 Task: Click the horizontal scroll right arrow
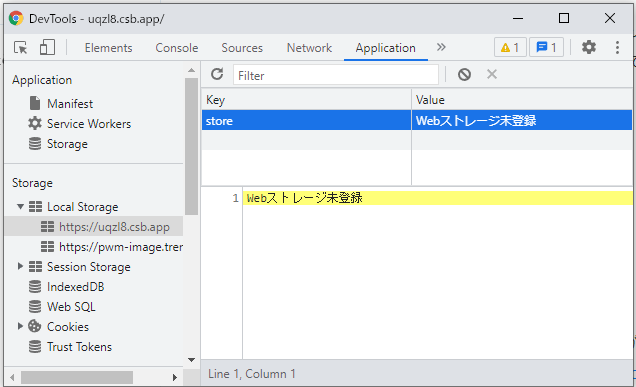(175, 377)
